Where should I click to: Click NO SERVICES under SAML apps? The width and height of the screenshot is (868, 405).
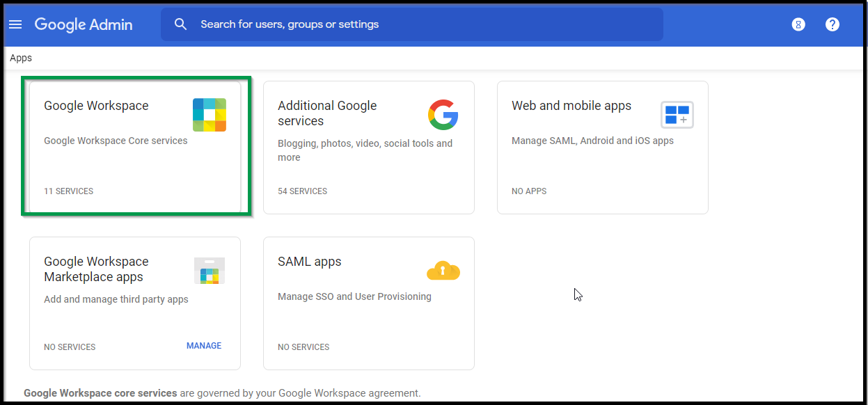pos(303,347)
